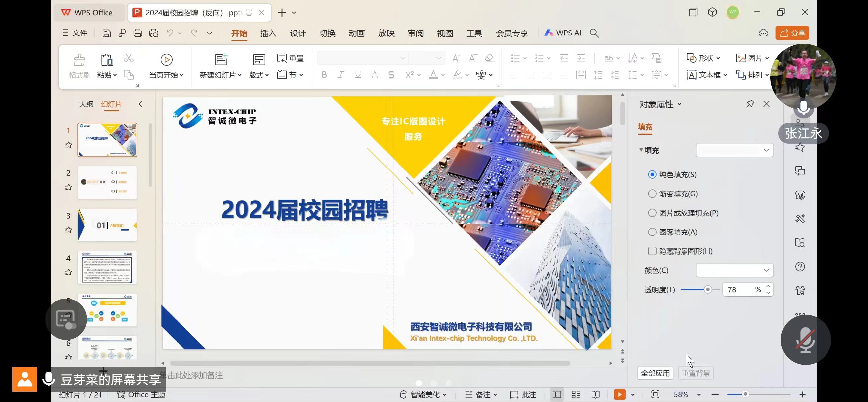Screen dimensions: 868x402
Task: Open the help question mark sidebar icon
Action: click(x=800, y=267)
